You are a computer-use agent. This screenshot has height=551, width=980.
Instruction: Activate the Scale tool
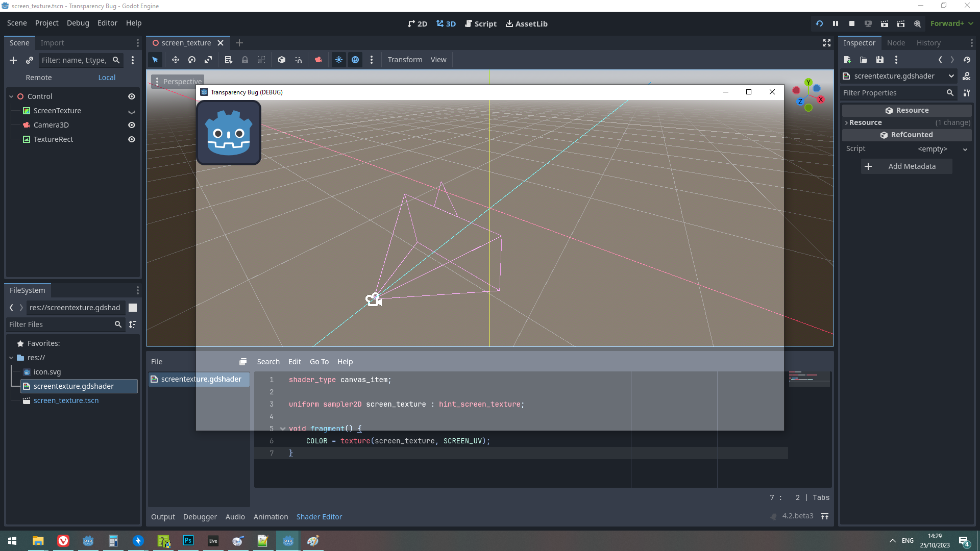(208, 60)
